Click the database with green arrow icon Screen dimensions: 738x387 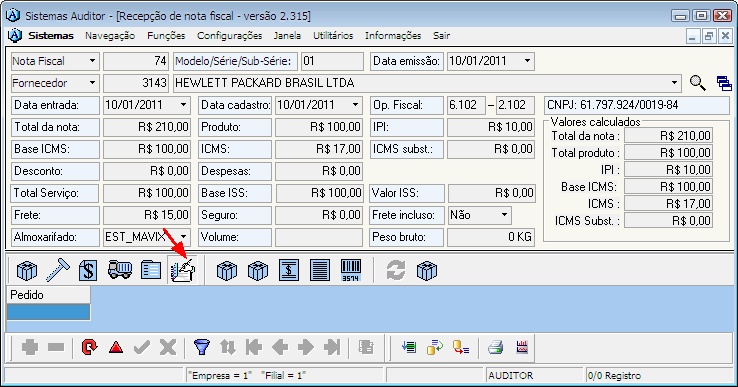click(435, 347)
